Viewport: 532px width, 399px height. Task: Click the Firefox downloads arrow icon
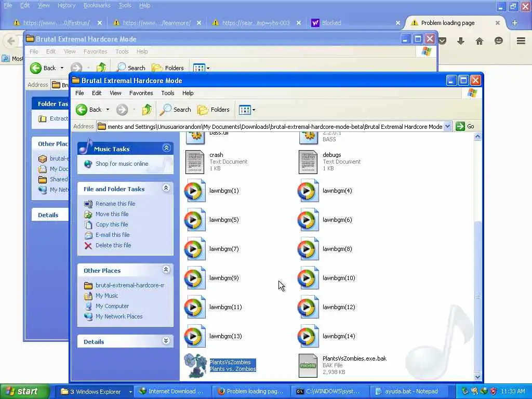click(x=461, y=41)
